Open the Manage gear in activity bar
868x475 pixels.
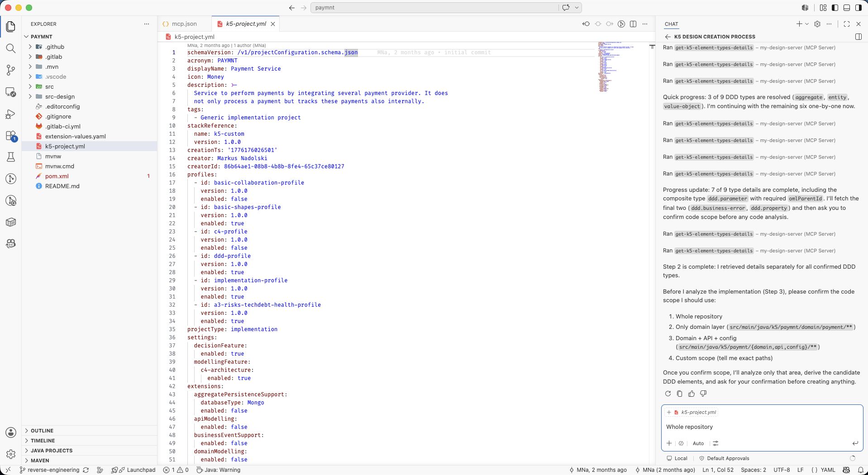[11, 454]
